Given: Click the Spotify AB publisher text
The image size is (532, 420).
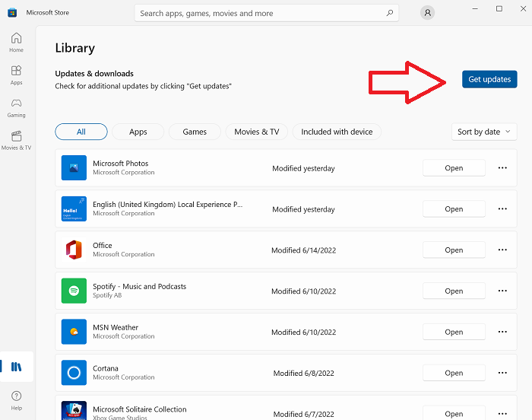Looking at the screenshot, I should point(107,295).
